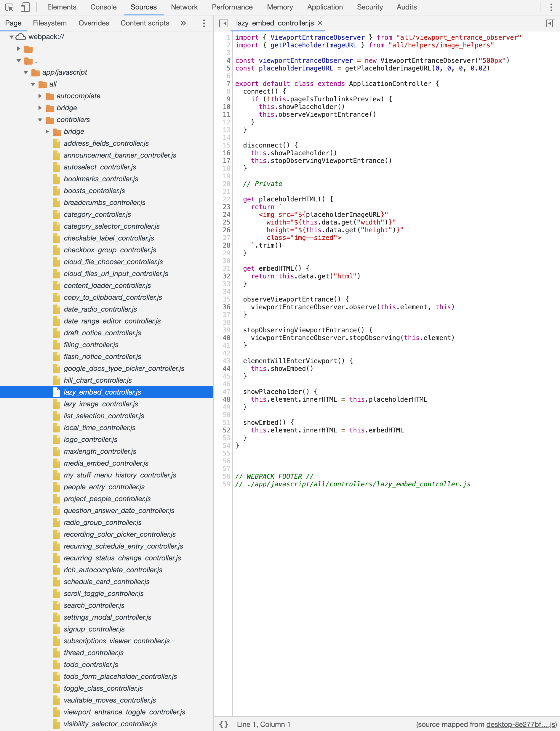Image resolution: width=560 pixels, height=731 pixels.
Task: Open the Content scripts navigator tab
Action: [145, 23]
